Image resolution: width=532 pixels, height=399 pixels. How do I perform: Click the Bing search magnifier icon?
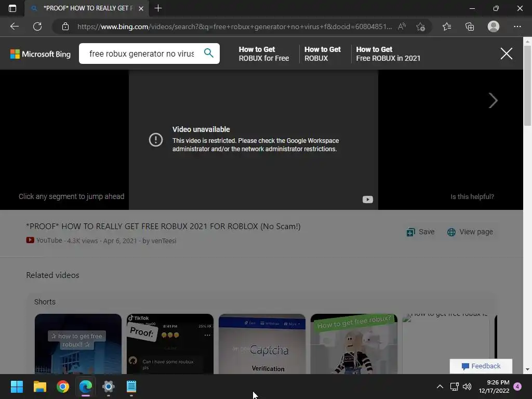(x=209, y=53)
